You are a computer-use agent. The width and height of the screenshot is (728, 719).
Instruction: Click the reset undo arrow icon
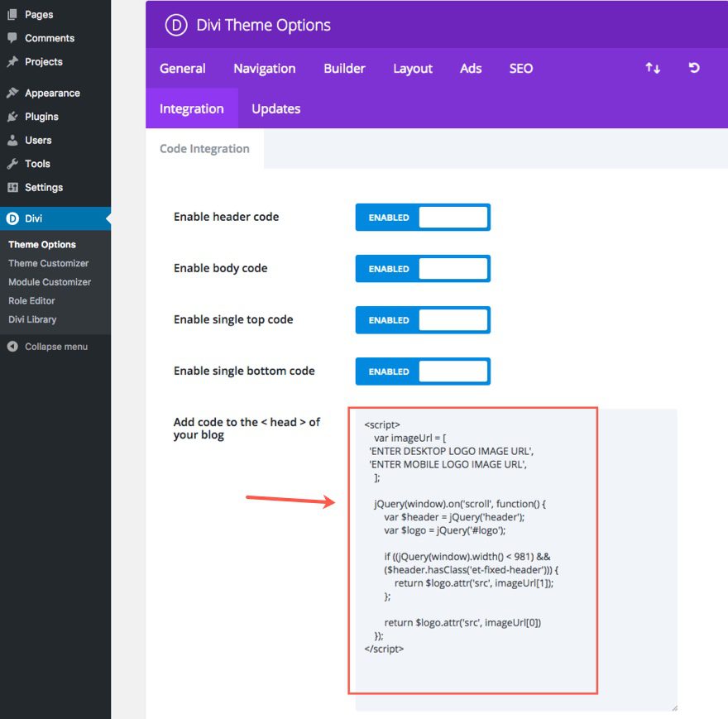693,68
